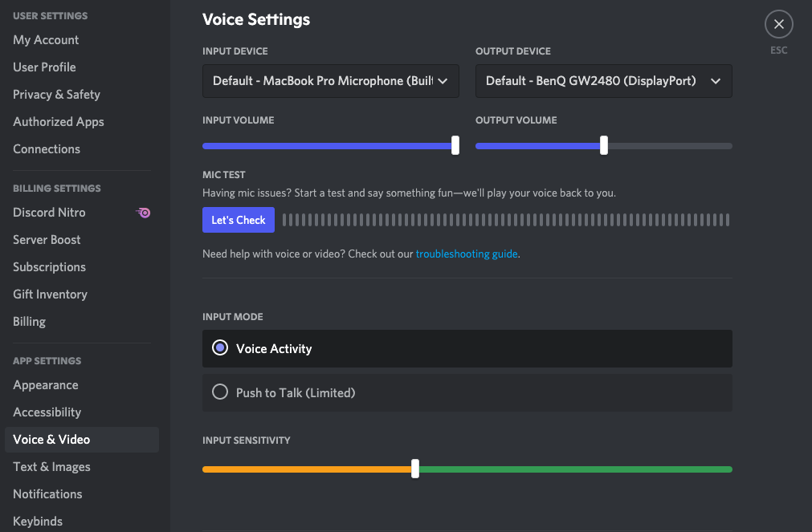The height and width of the screenshot is (532, 812).
Task: Select the Voice Activity radio button
Action: [220, 348]
